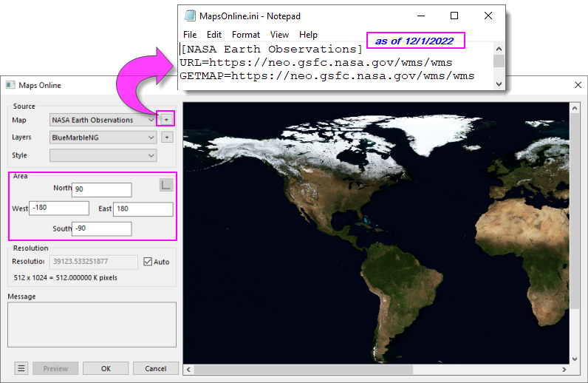Click the map preview vertical scrollbar
The width and height of the screenshot is (588, 383).
coord(574,207)
